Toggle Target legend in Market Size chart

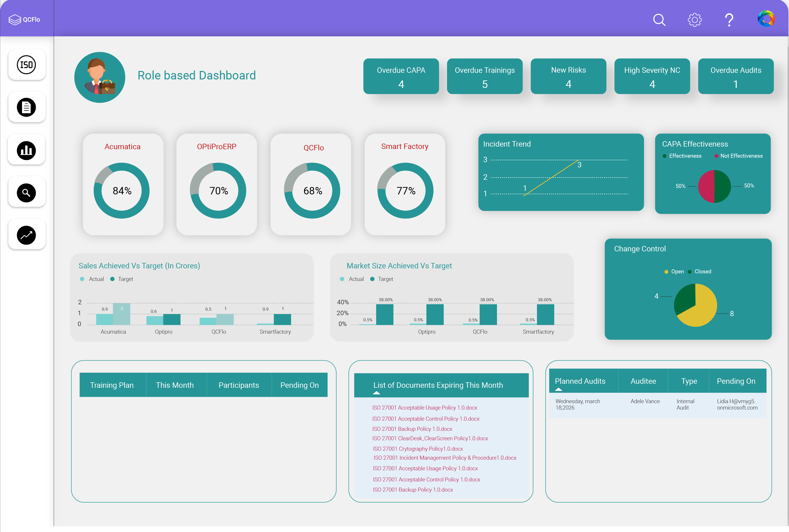[x=381, y=279]
